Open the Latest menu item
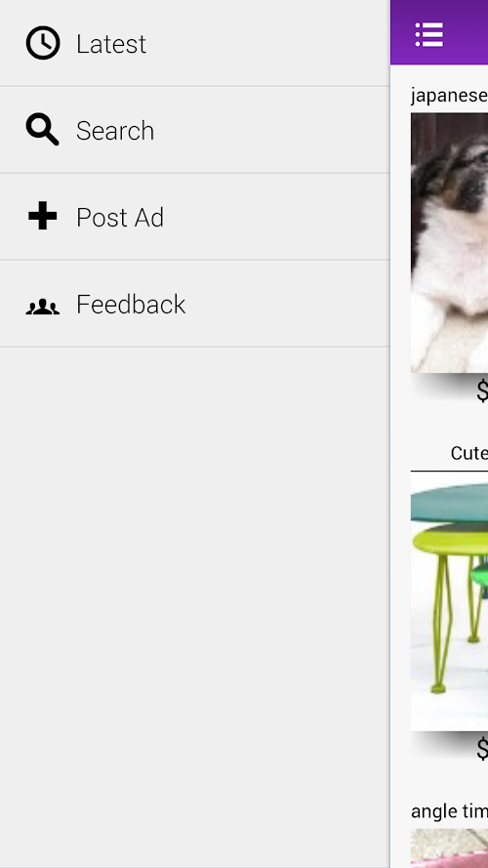Screen dimensions: 488x868 195,43
